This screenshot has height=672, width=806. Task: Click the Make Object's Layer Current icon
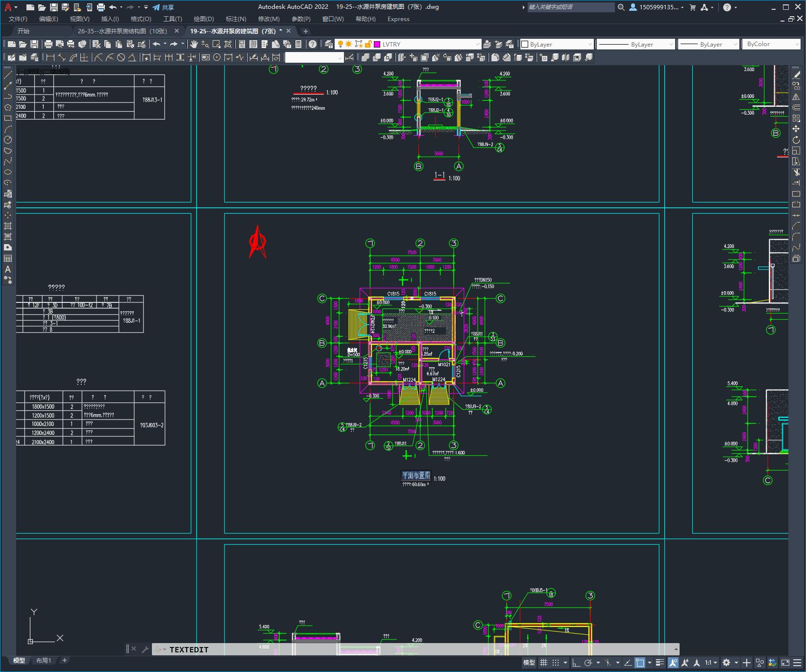(x=487, y=44)
